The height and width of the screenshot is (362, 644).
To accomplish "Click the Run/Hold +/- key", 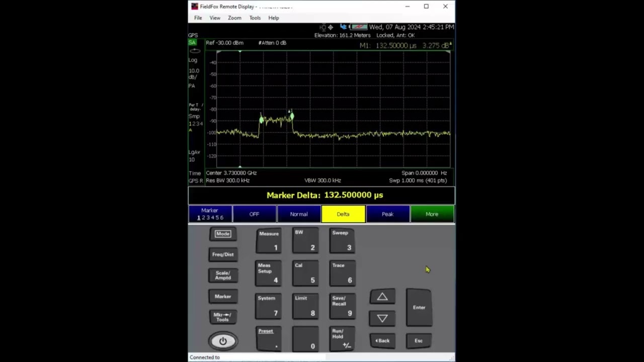I will [x=342, y=339].
